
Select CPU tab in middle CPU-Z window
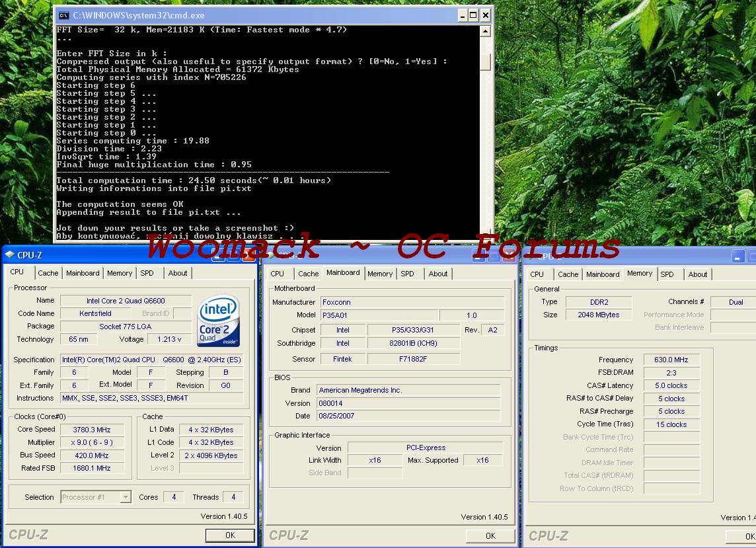tap(278, 274)
